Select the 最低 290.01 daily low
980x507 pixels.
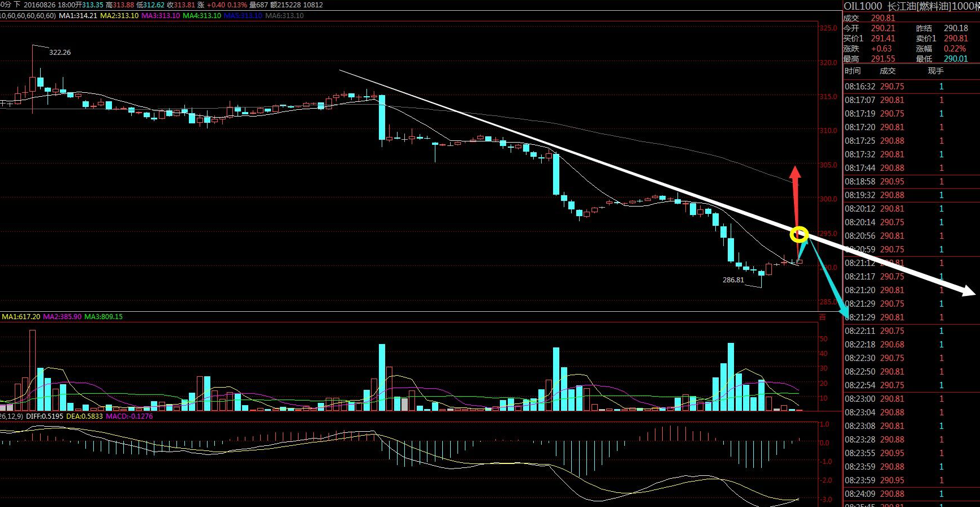click(942, 59)
